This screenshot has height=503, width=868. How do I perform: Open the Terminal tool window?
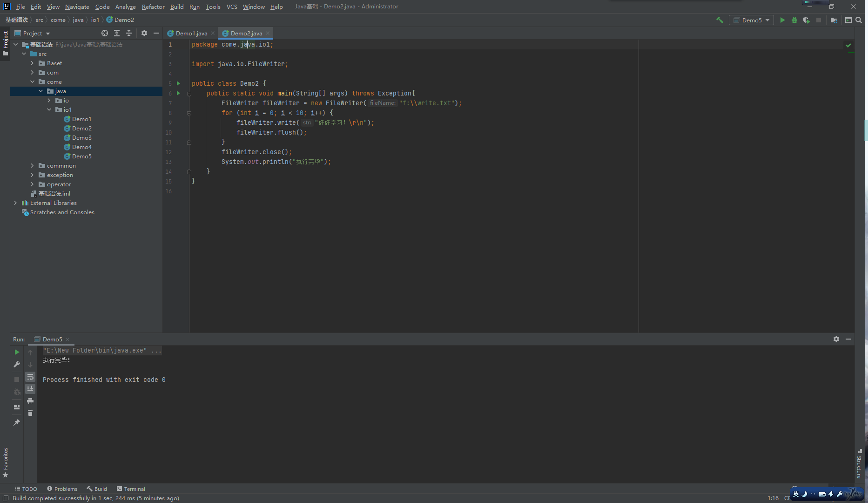131,489
